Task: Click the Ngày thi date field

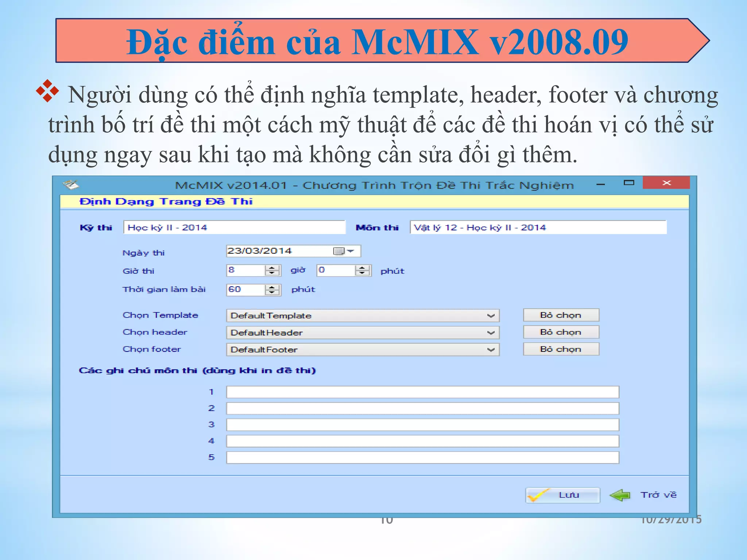Action: tap(293, 251)
